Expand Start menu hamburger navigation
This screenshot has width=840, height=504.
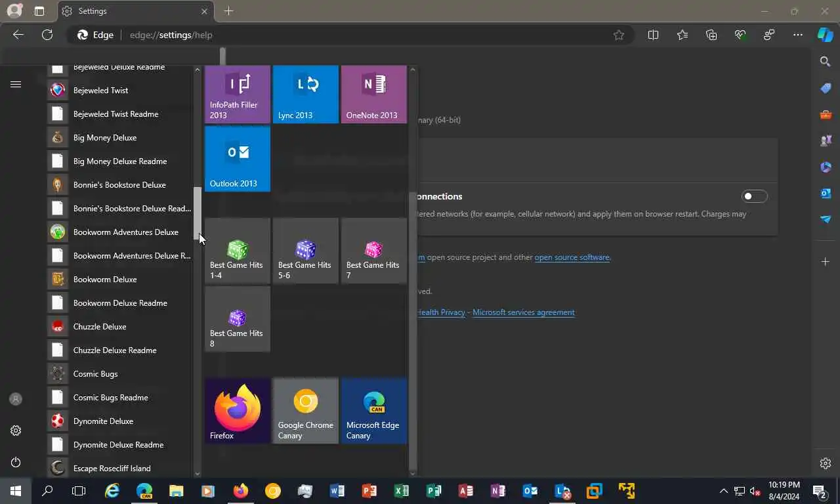(x=16, y=84)
